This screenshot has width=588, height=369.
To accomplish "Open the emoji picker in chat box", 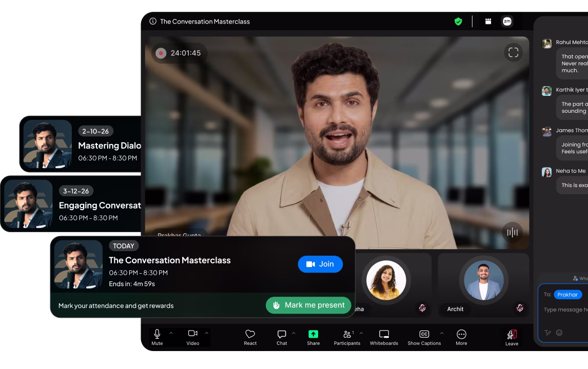I will click(x=559, y=333).
